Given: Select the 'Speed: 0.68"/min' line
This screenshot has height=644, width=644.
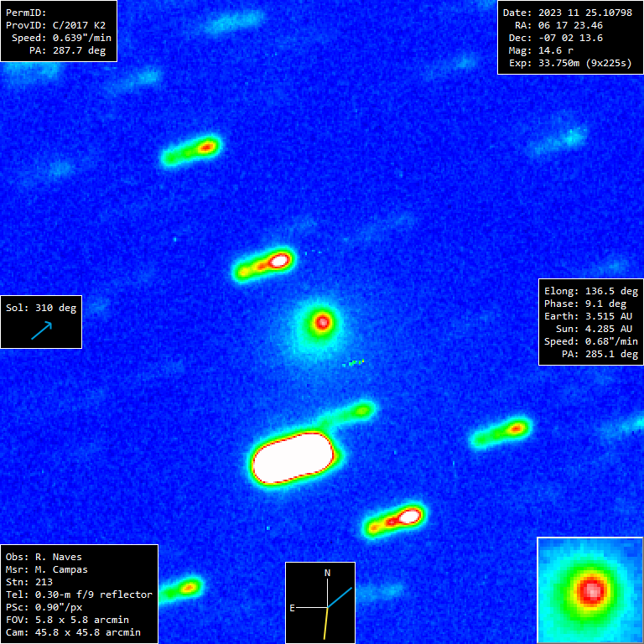Looking at the screenshot, I should click(591, 341).
